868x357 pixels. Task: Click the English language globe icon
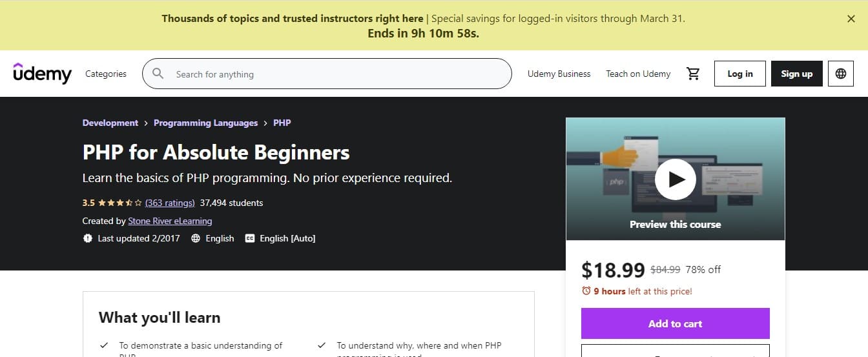(x=195, y=238)
